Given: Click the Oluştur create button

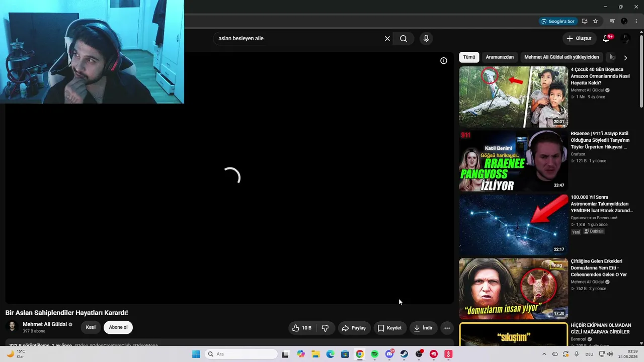Looking at the screenshot, I should pyautogui.click(x=579, y=39).
